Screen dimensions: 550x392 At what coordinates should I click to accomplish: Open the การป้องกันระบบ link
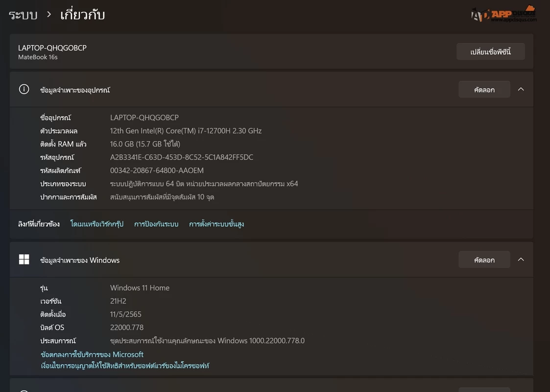coord(156,224)
